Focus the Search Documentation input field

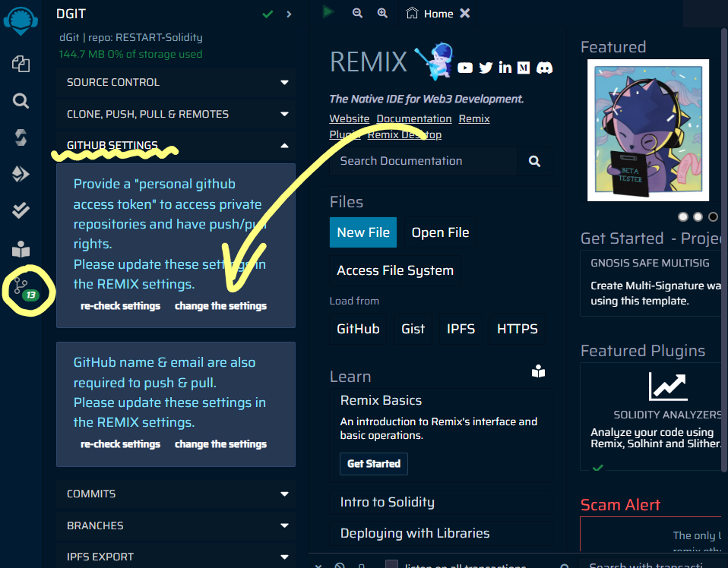click(x=423, y=161)
